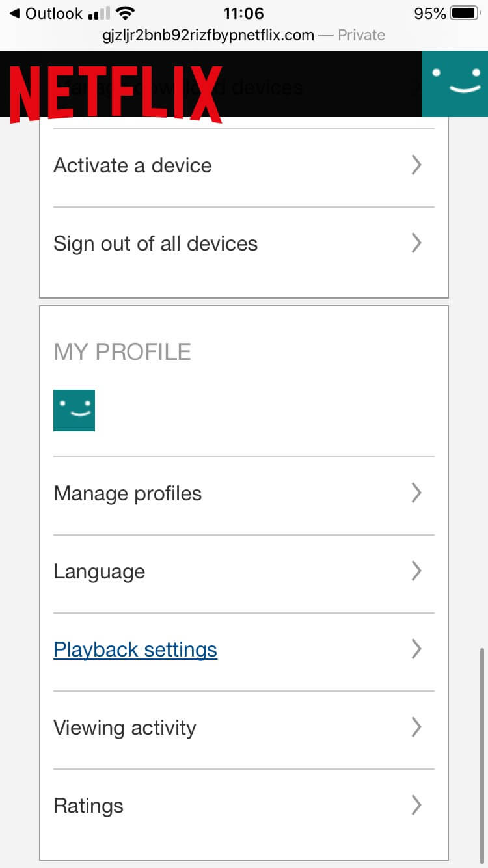
Task: Open the Playback settings link
Action: click(x=135, y=649)
